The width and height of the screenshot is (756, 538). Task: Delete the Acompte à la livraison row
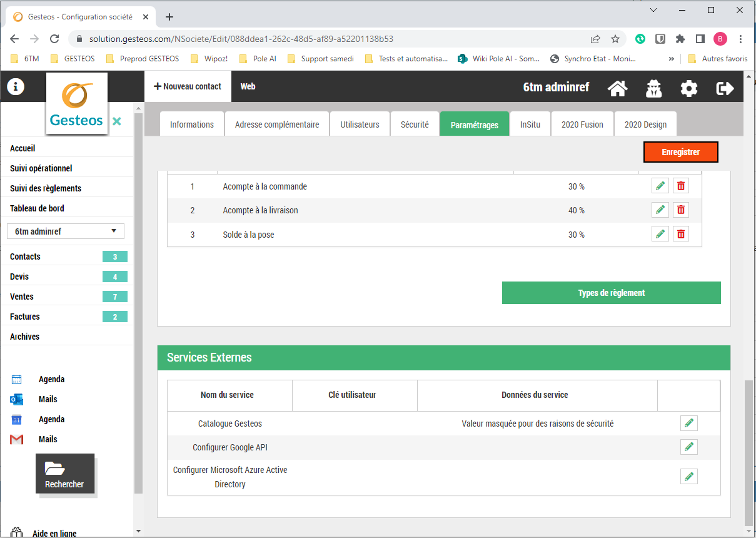681,210
